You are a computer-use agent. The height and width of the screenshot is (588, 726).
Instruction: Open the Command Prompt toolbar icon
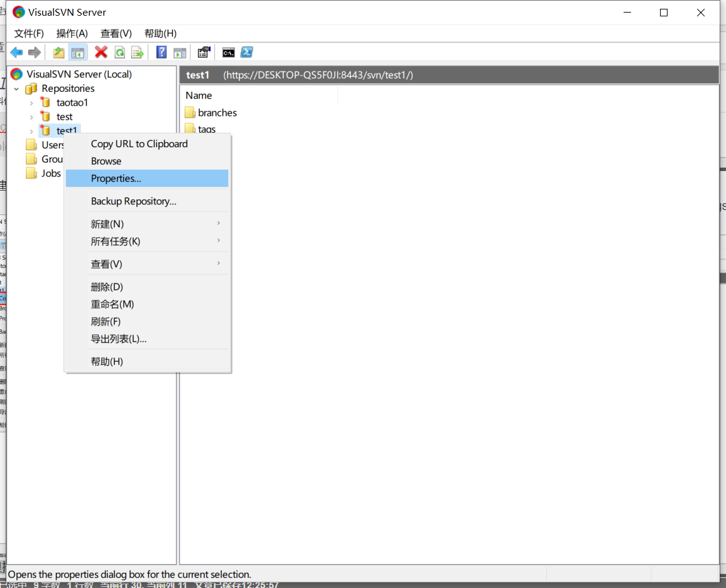[x=228, y=52]
